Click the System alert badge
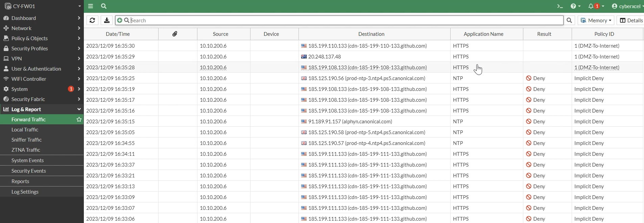This screenshot has height=223, width=644. click(x=71, y=89)
